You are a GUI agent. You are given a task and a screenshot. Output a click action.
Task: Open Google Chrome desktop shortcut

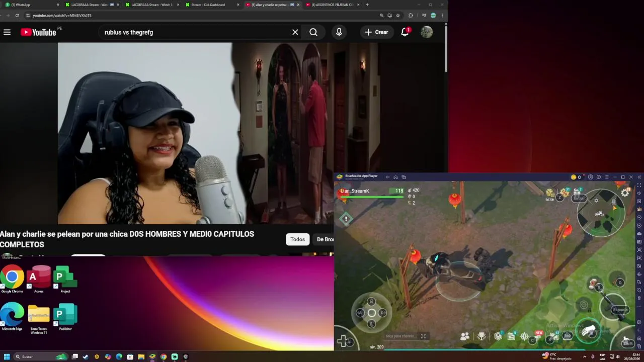12,279
